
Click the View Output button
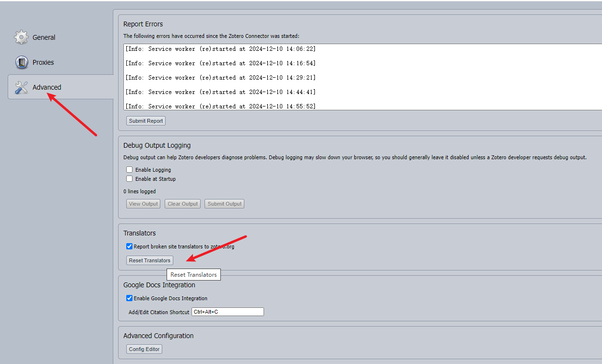144,204
